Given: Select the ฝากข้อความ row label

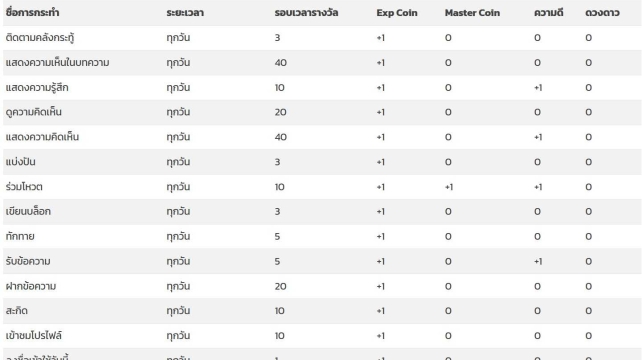Looking at the screenshot, I should coord(31,286).
